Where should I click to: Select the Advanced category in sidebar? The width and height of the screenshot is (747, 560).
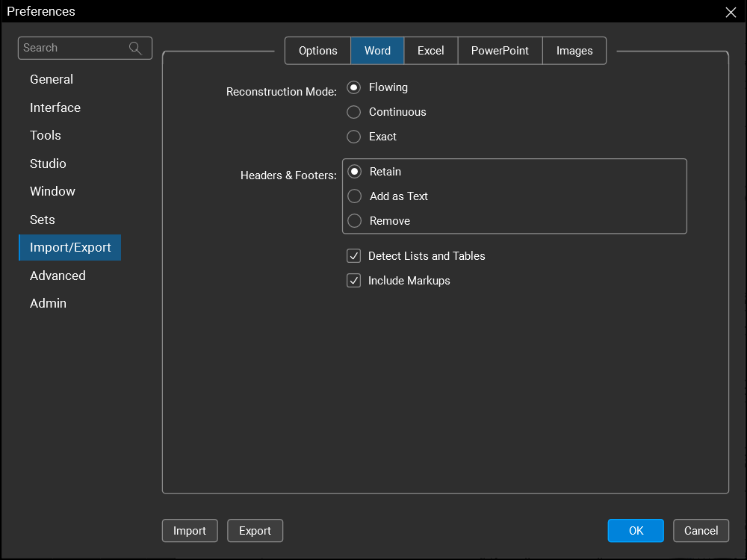(x=58, y=276)
